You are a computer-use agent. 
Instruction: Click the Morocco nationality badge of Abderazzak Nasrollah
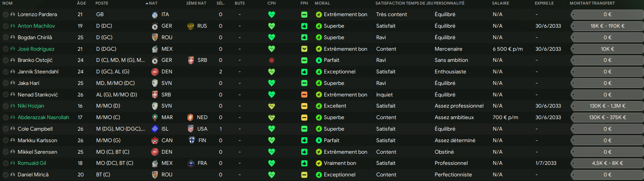155,118
